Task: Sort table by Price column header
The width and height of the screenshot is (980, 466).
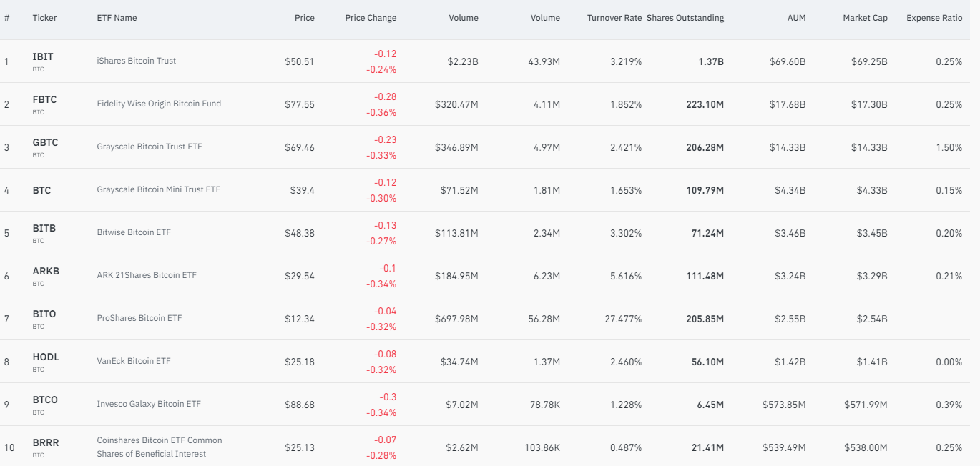Action: [304, 18]
